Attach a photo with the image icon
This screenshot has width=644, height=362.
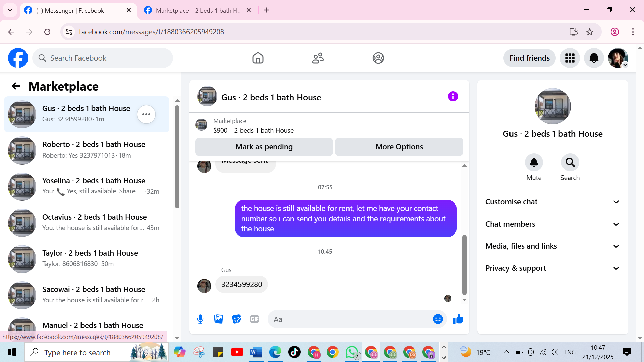218,319
